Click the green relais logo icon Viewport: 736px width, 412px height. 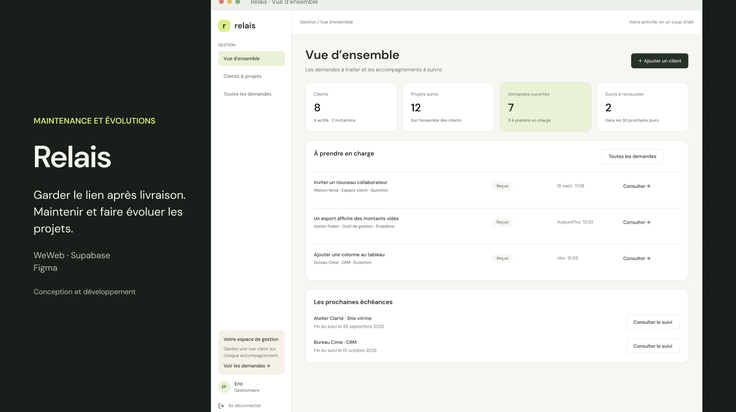(x=224, y=26)
